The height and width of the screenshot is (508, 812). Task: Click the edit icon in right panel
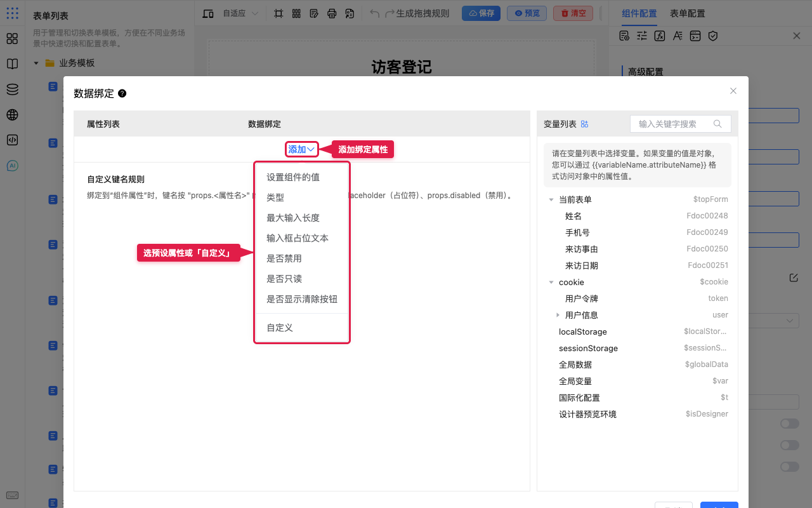794,277
